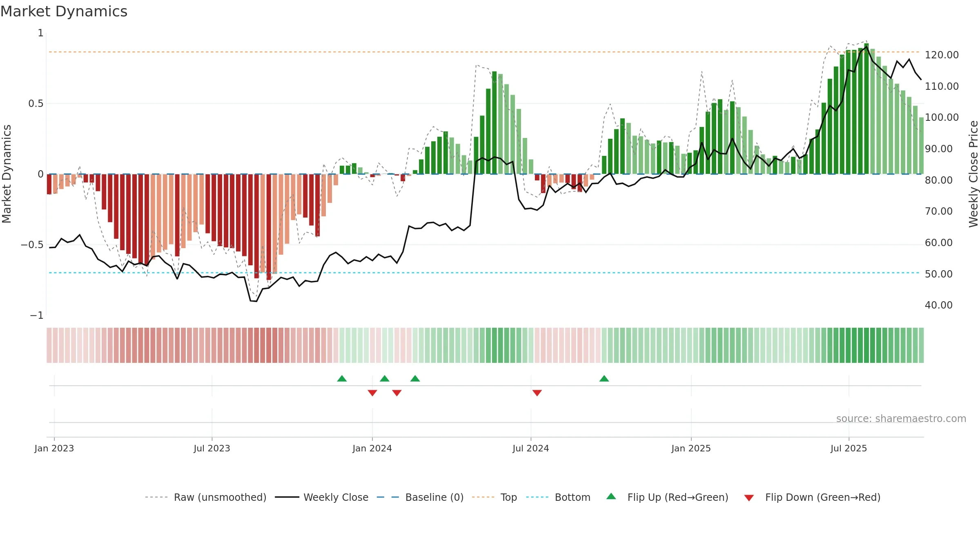Click the 50.00 price axis label

click(x=939, y=274)
